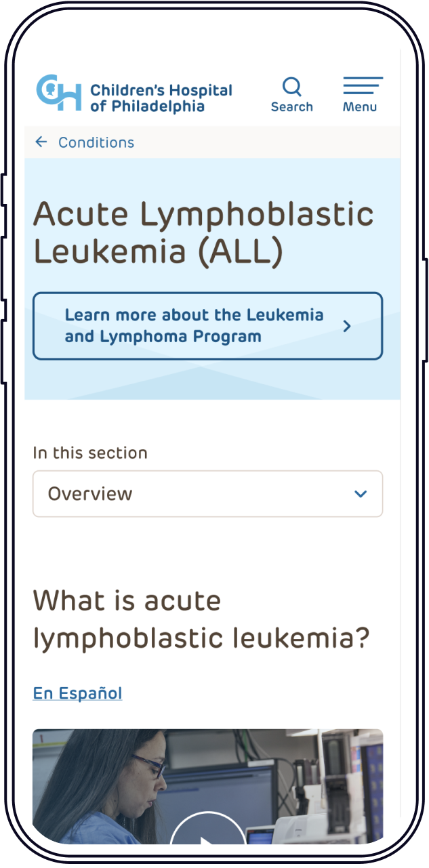Switch to the En Español version
This screenshot has height=868, width=429.
point(77,693)
